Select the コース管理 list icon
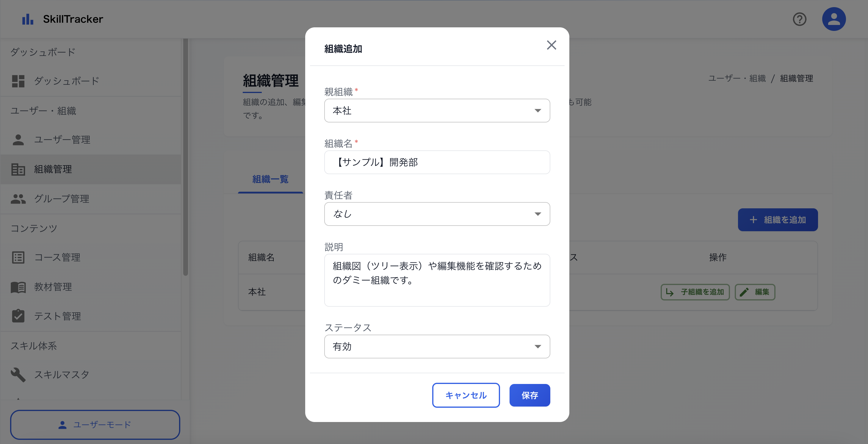The width and height of the screenshot is (868, 444). [x=18, y=257]
